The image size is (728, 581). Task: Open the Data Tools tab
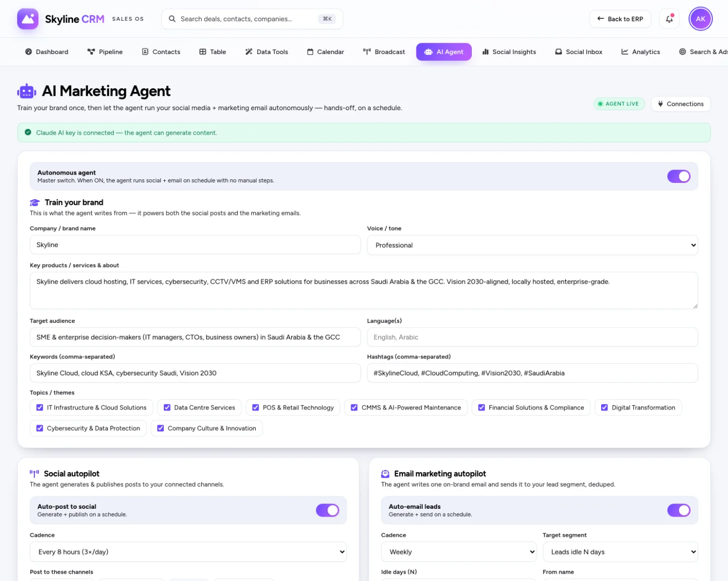(x=267, y=52)
